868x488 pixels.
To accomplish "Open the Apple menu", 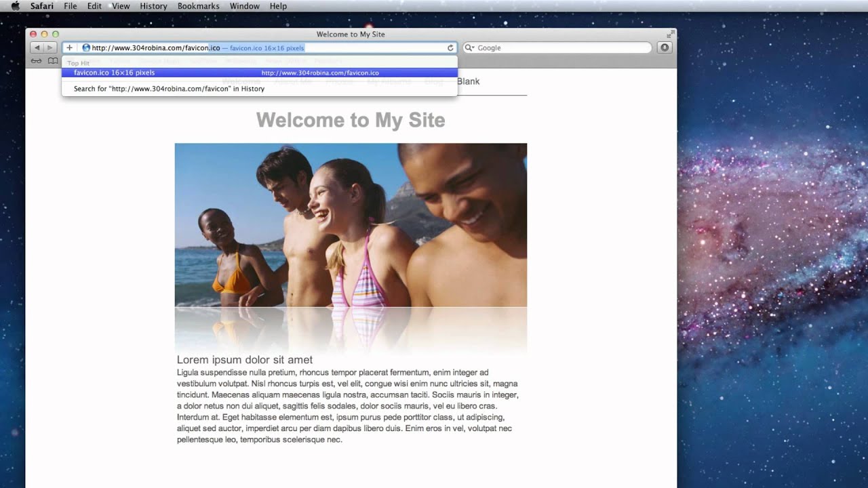I will pos(15,6).
